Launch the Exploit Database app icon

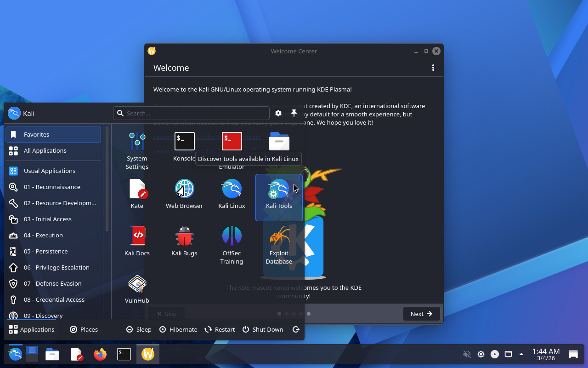coord(279,245)
